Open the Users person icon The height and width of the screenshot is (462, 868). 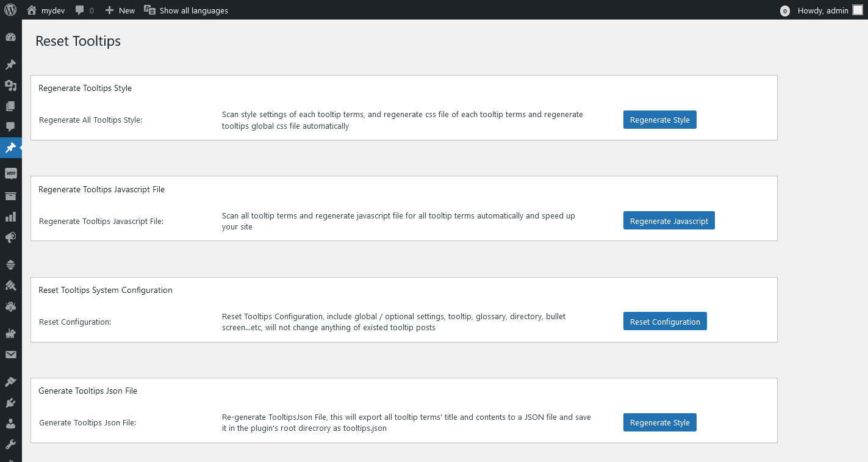click(10, 424)
